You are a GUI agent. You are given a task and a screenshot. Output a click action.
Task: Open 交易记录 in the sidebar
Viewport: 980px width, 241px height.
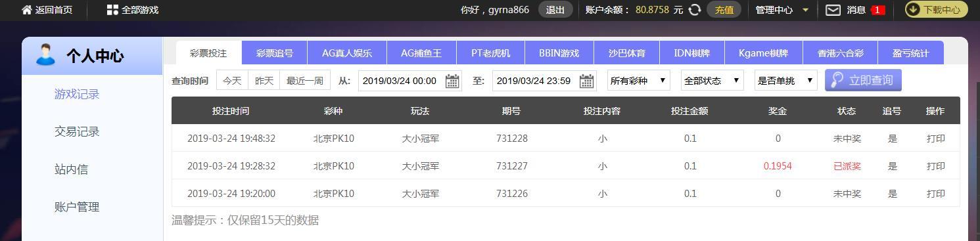[77, 132]
